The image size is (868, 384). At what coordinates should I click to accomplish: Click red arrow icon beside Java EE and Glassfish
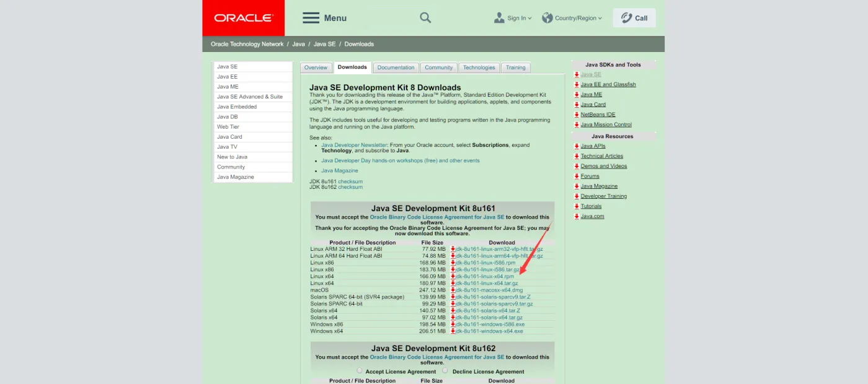click(577, 84)
